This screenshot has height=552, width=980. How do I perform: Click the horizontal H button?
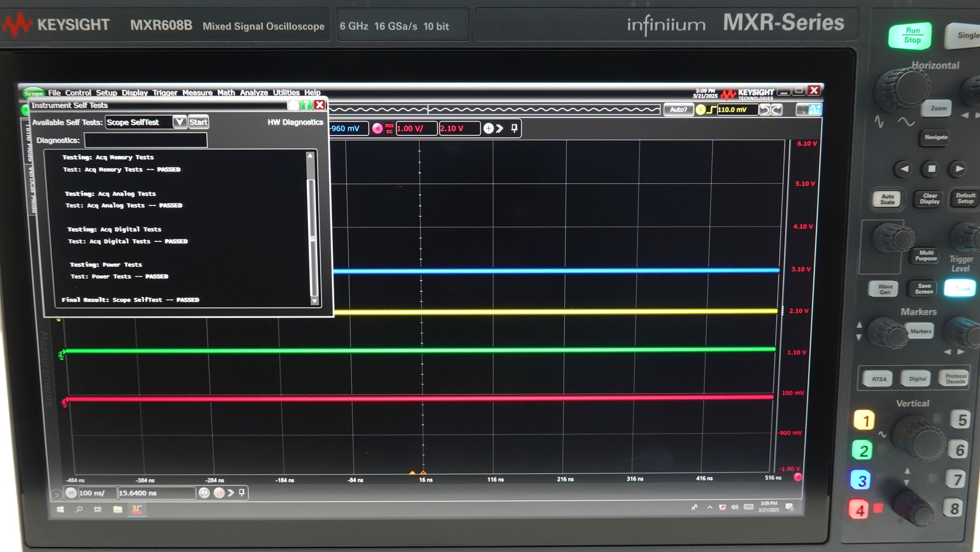click(71, 493)
